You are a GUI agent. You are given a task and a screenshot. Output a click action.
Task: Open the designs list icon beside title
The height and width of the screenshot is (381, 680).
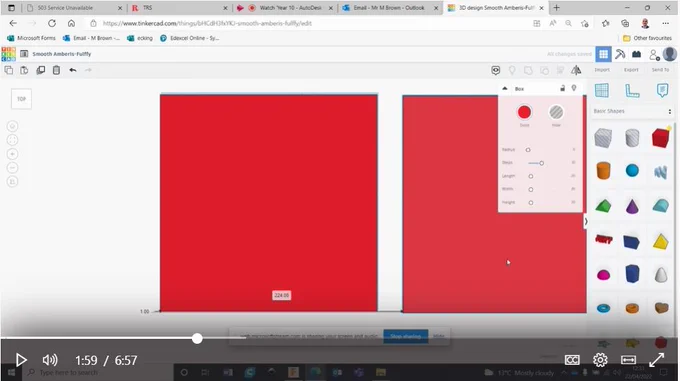point(24,54)
